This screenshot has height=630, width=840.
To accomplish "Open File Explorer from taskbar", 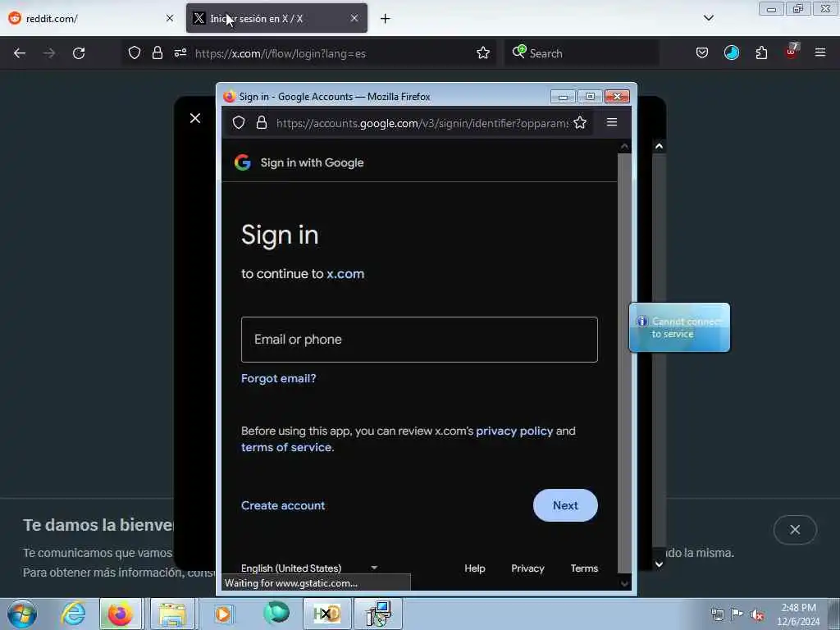I will pyautogui.click(x=172, y=614).
